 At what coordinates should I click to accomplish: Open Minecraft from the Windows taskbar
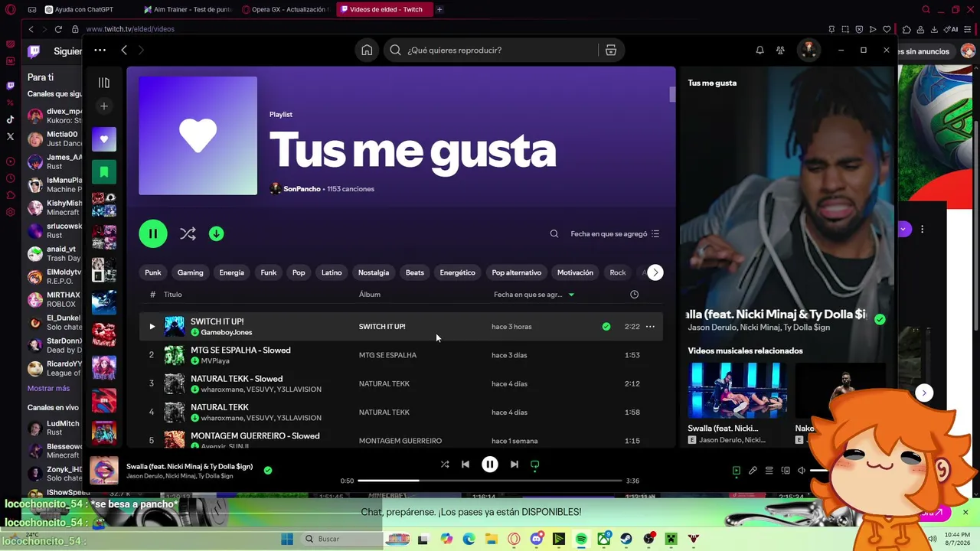tap(671, 539)
